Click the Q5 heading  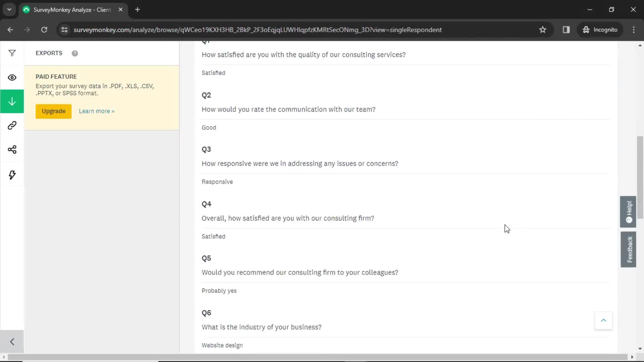pos(206,258)
